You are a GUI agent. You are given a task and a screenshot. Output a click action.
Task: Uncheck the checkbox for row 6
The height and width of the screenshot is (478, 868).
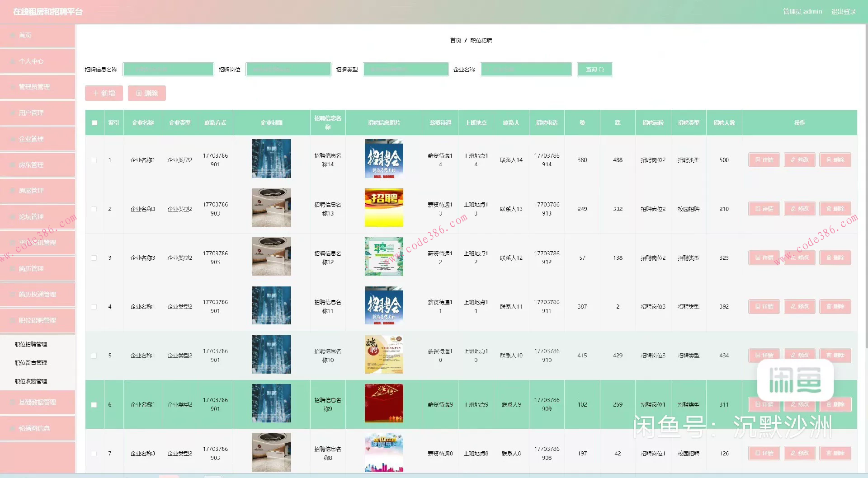[94, 404]
